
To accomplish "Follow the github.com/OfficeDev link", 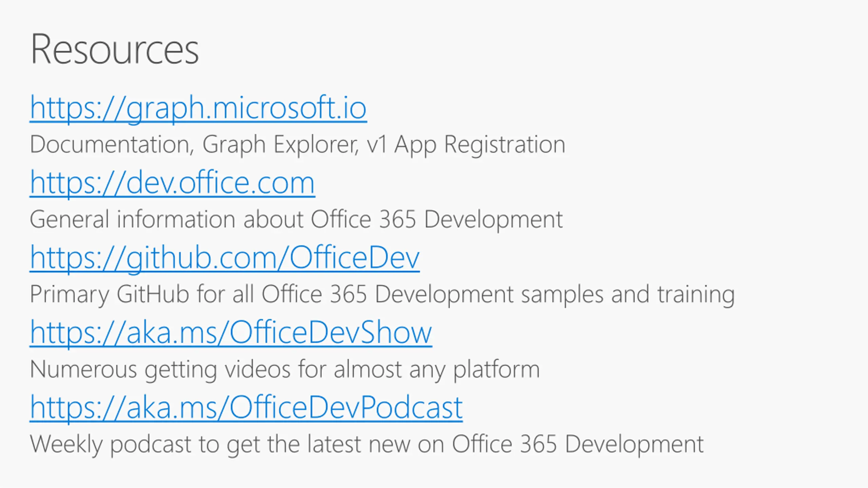I will point(225,258).
